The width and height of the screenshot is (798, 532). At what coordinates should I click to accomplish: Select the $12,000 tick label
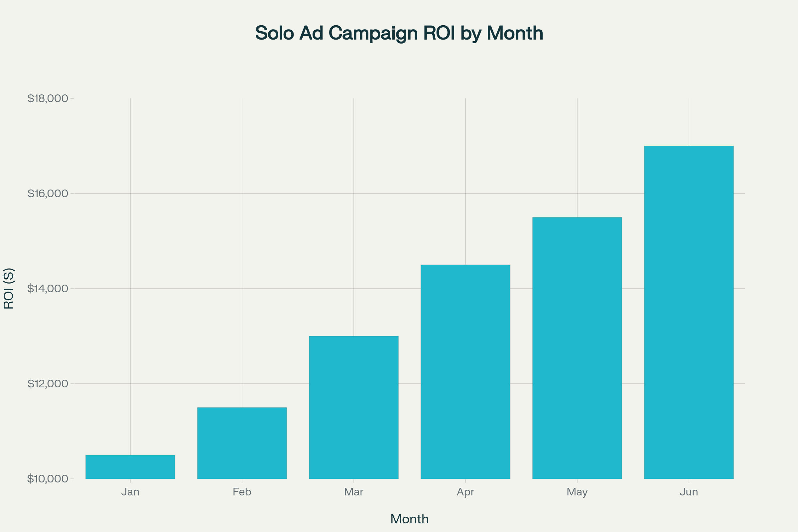tap(48, 384)
